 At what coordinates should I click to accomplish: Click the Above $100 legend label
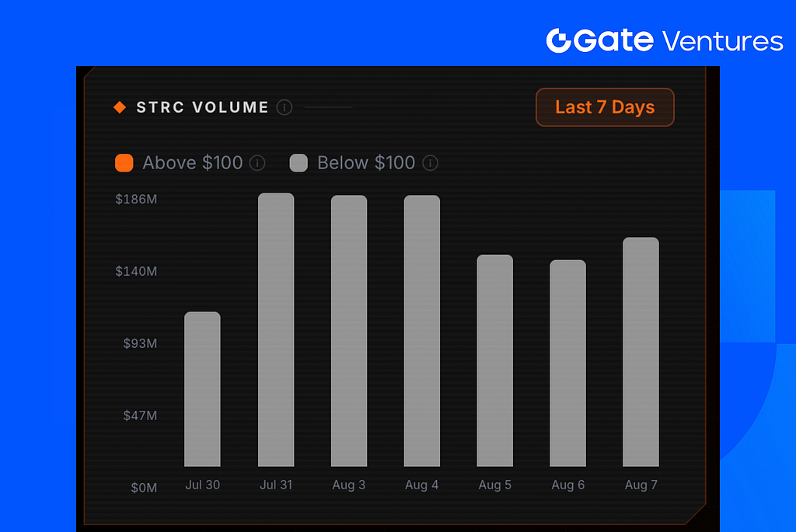pos(193,163)
